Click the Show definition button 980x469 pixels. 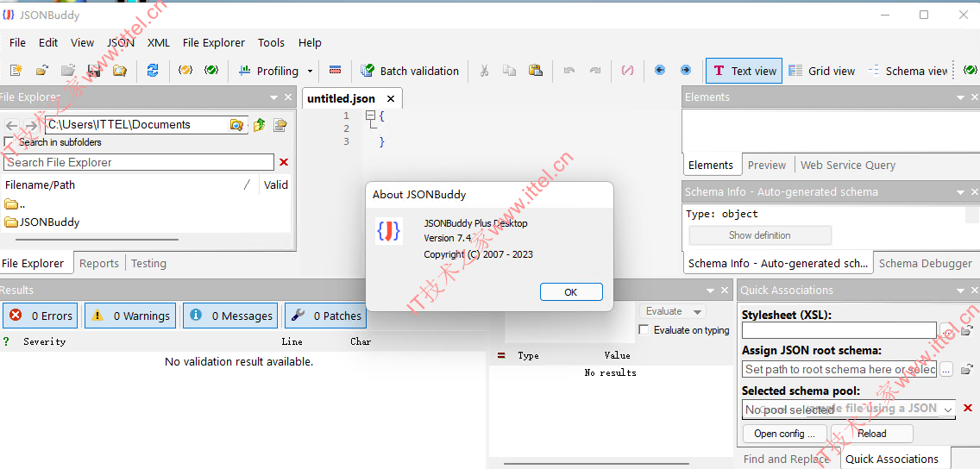[760, 235]
